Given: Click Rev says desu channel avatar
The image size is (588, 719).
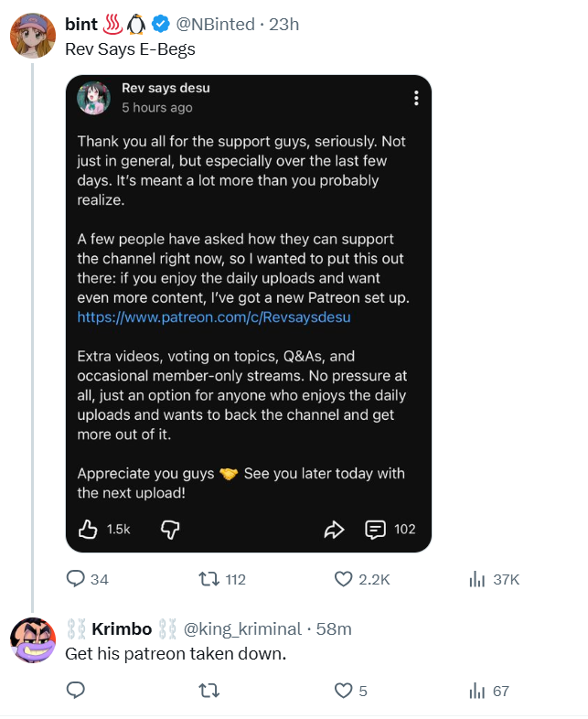Looking at the screenshot, I should tap(94, 98).
